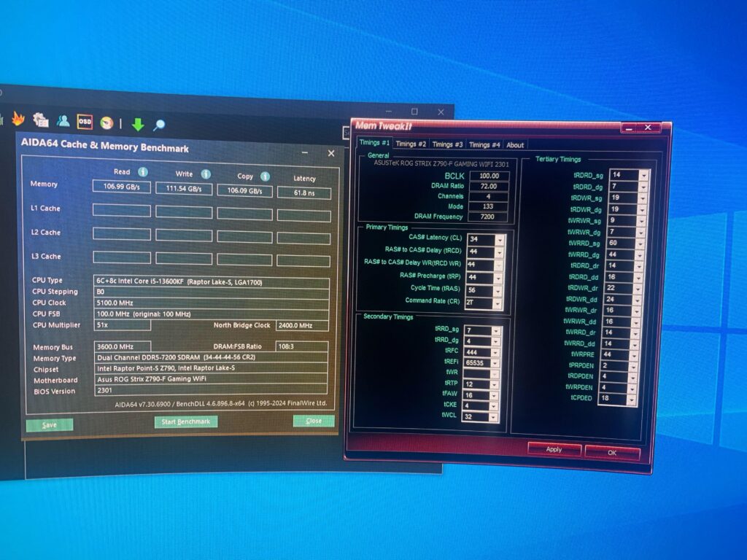Switch to the Timings #4 tab
The image size is (747, 560).
[x=484, y=145]
